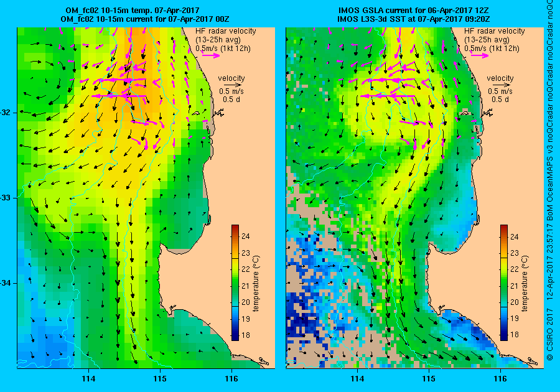
Task: Click the left 'temperature (°C)' axis label
Action: pyautogui.click(x=256, y=284)
